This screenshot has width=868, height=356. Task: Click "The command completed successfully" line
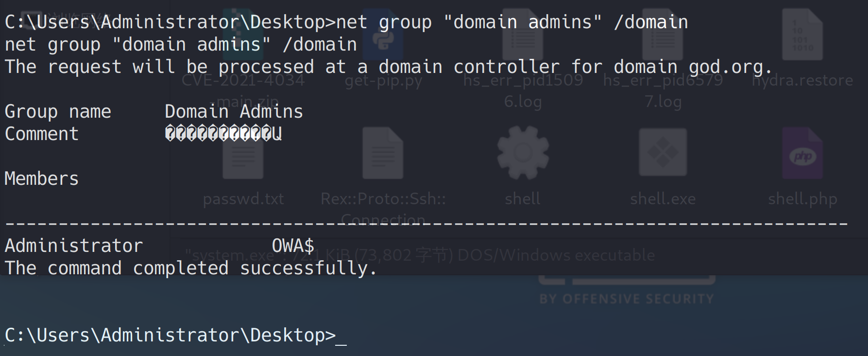tap(190, 268)
